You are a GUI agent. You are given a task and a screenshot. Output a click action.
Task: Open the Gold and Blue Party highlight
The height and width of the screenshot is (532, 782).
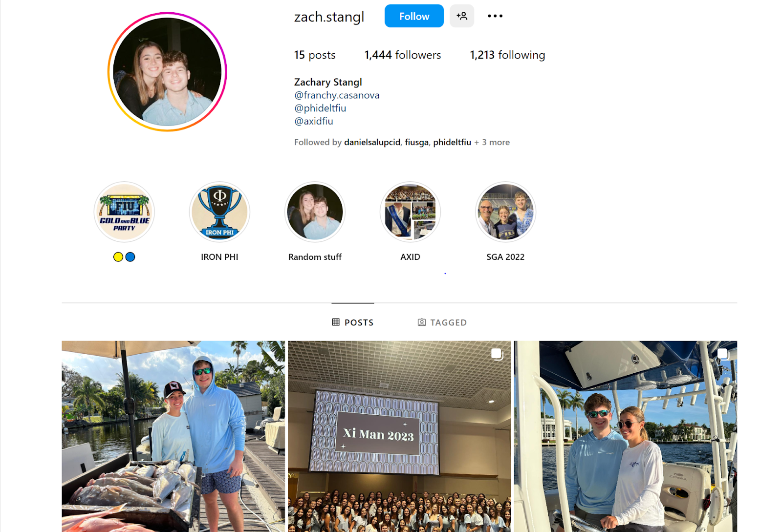(124, 212)
